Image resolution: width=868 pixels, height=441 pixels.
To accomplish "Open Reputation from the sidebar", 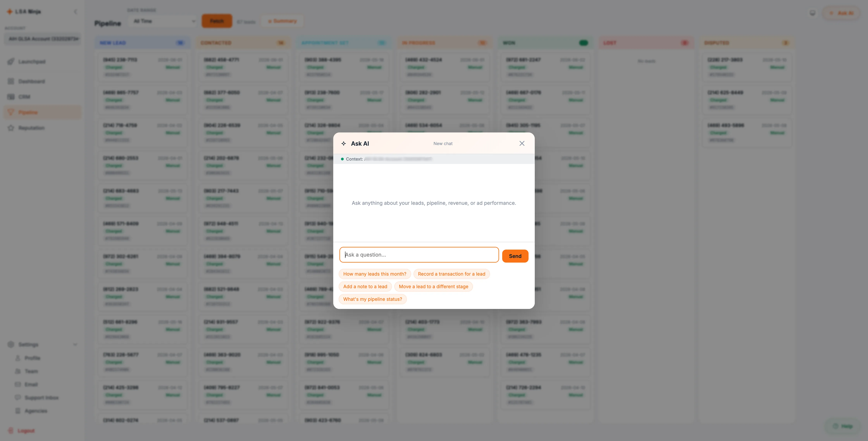I will tap(42, 128).
